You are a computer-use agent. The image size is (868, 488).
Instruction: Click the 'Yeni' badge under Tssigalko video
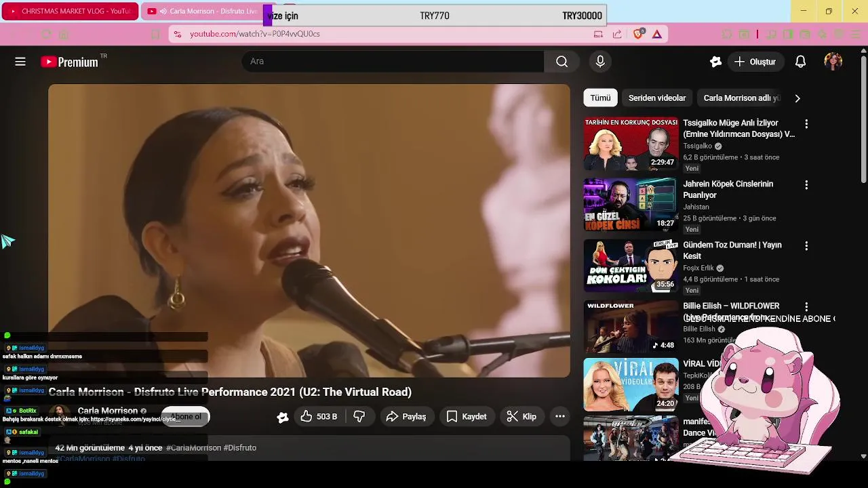tap(692, 169)
